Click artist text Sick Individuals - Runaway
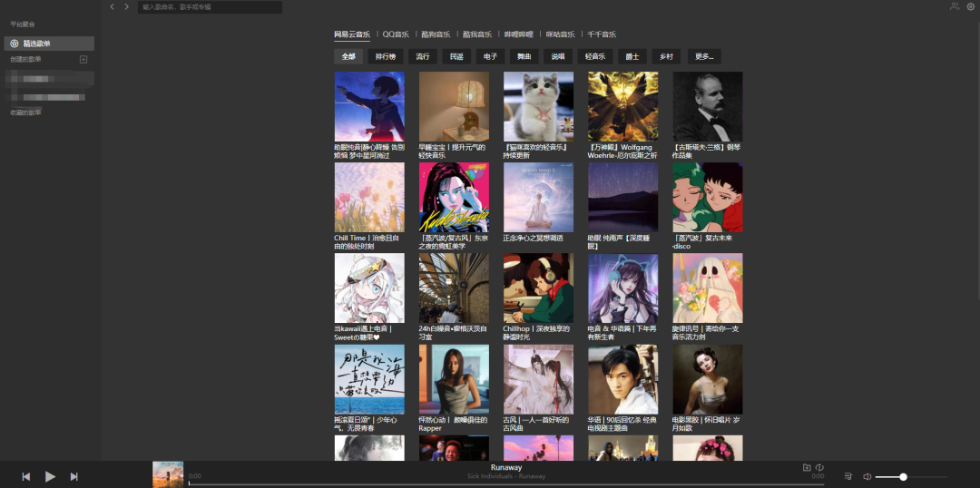 [x=506, y=476]
